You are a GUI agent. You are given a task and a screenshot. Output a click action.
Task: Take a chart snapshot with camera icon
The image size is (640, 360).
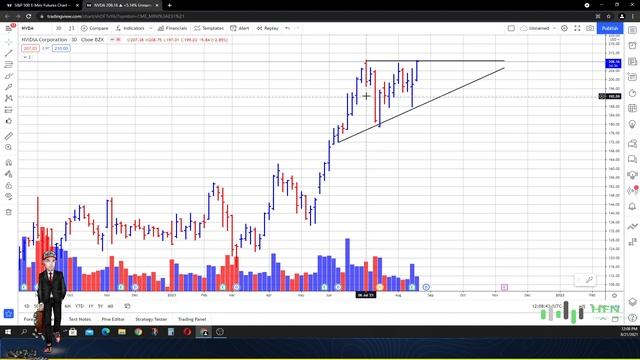tap(590, 28)
